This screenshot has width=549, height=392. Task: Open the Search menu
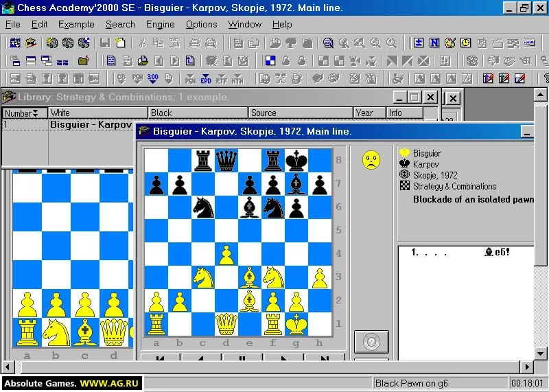tap(120, 25)
